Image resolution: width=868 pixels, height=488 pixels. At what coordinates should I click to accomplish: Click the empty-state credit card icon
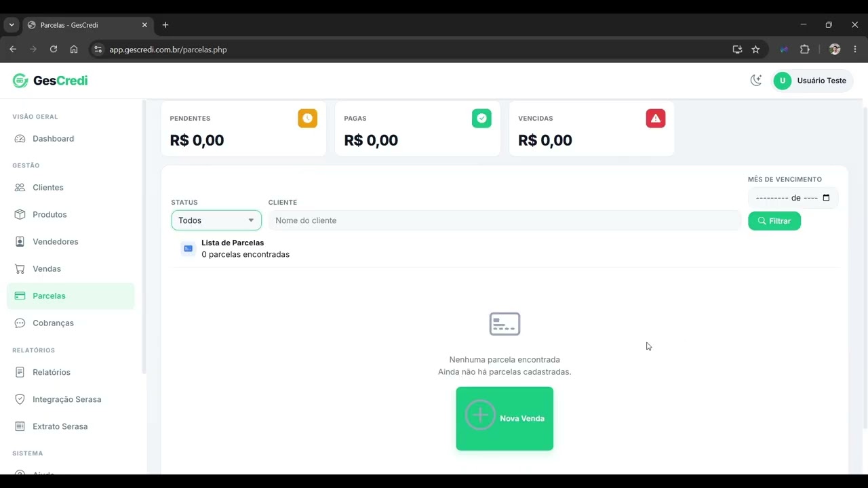pyautogui.click(x=505, y=324)
